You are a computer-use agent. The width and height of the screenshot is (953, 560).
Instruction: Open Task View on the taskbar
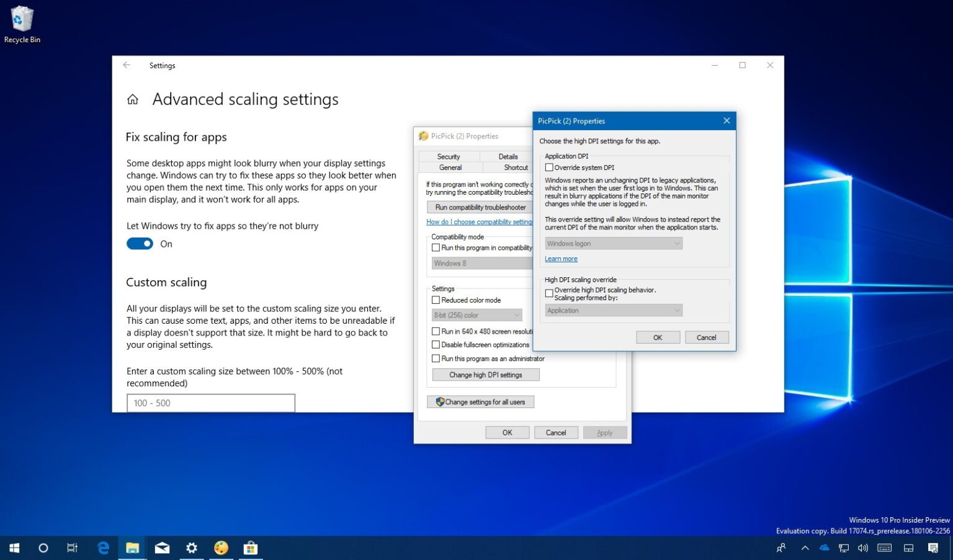[x=71, y=548]
